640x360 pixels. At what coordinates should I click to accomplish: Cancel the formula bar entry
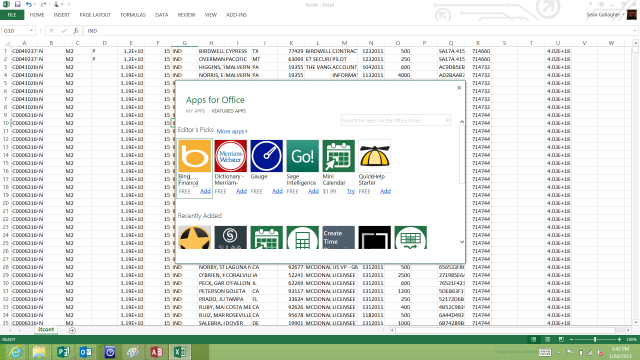click(51, 31)
